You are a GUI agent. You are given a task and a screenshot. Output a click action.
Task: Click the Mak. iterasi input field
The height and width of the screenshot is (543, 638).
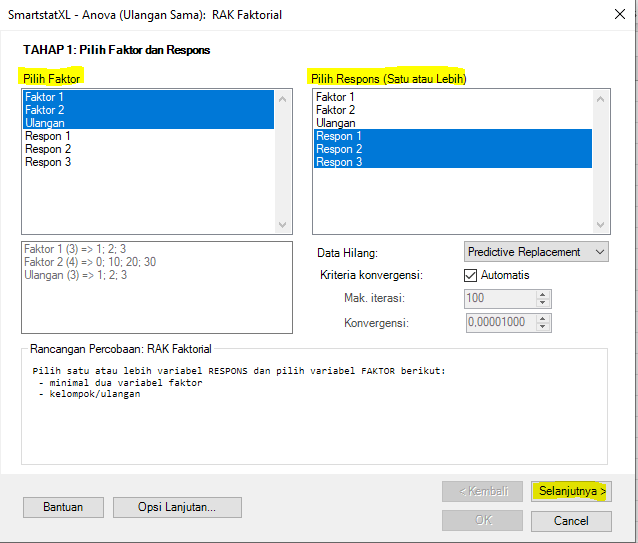[x=499, y=298]
